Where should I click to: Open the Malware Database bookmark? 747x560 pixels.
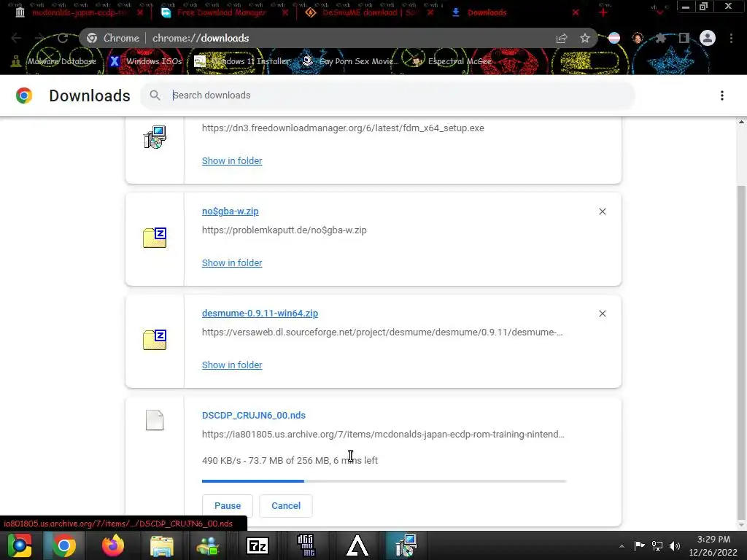(54, 61)
